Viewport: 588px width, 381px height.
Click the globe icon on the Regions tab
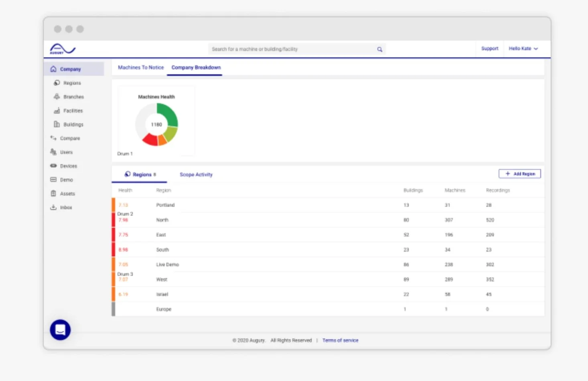pos(128,174)
